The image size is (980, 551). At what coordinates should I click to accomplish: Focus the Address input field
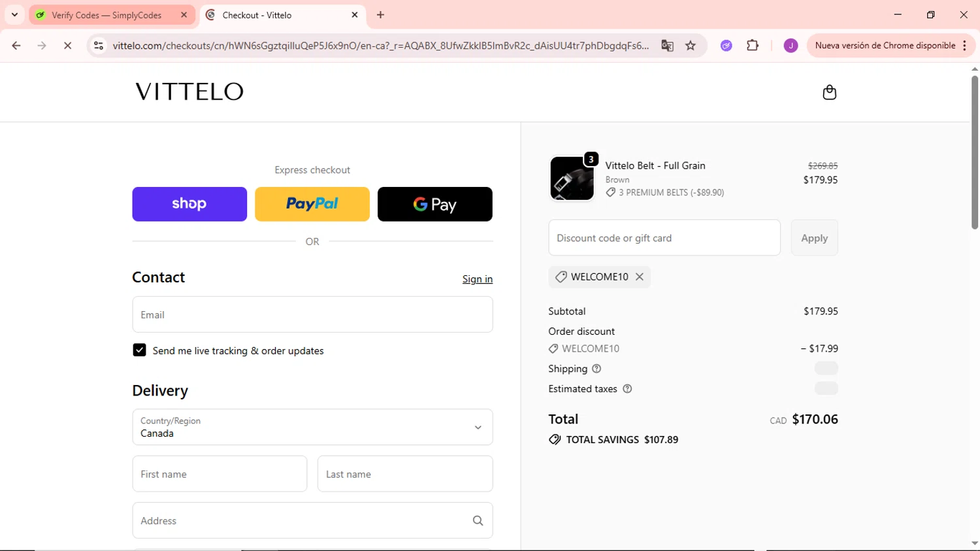[312, 520]
